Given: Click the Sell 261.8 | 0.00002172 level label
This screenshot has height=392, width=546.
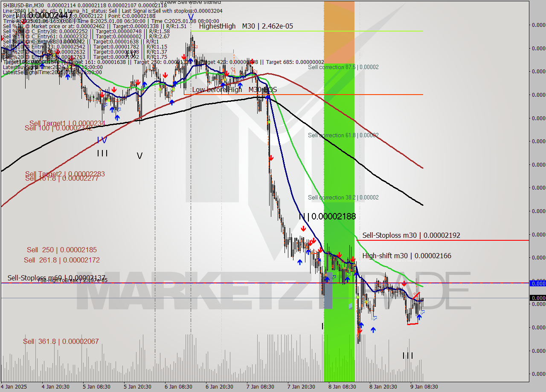Looking at the screenshot, I should (62, 260).
